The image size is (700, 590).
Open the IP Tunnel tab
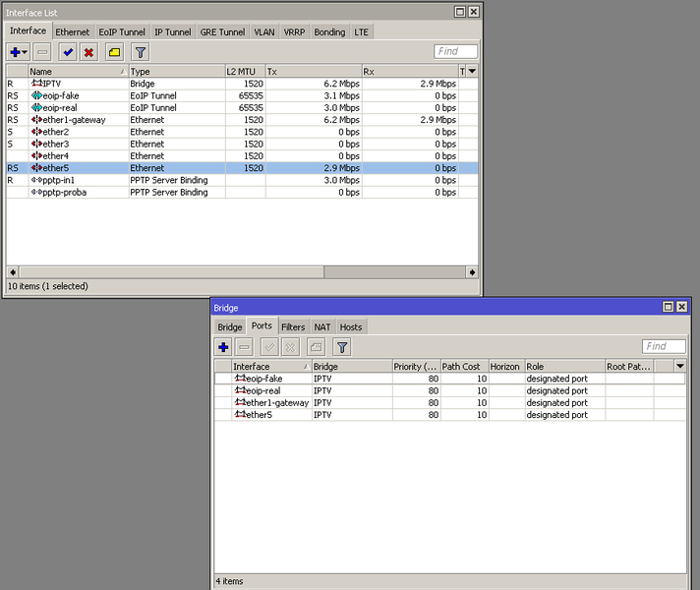click(x=172, y=32)
